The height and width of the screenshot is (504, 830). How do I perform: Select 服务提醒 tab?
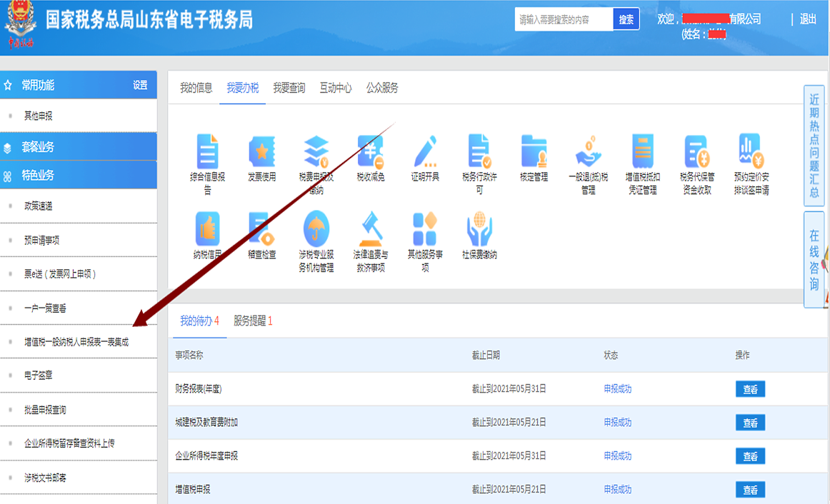pos(253,321)
